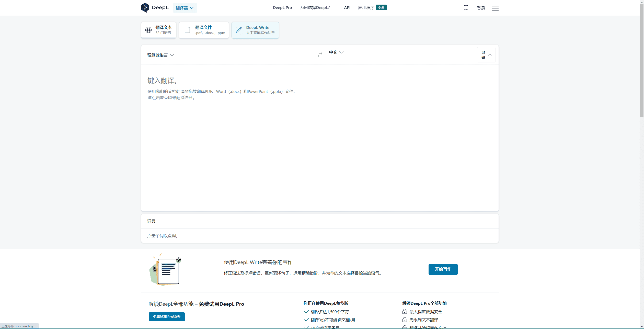Viewport: 644px width, 329px height.
Task: Click the DeepL logo icon
Action: pyautogui.click(x=145, y=8)
